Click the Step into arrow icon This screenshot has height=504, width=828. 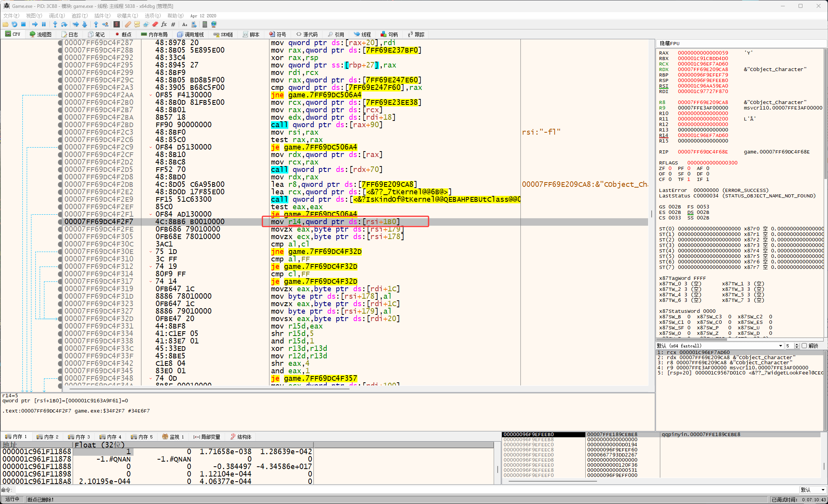point(55,24)
